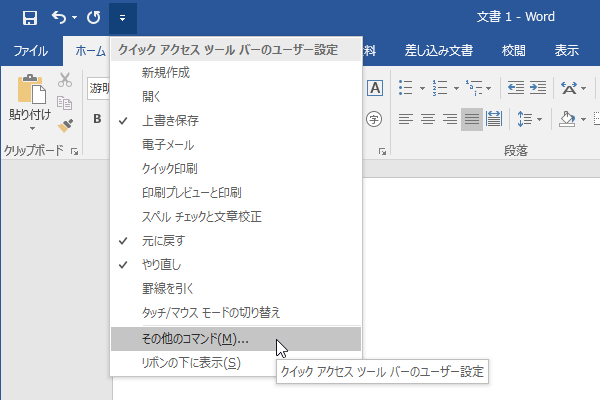Open the Shading color dropdown arrow
This screenshot has height=400, width=600.
pyautogui.click(x=583, y=119)
